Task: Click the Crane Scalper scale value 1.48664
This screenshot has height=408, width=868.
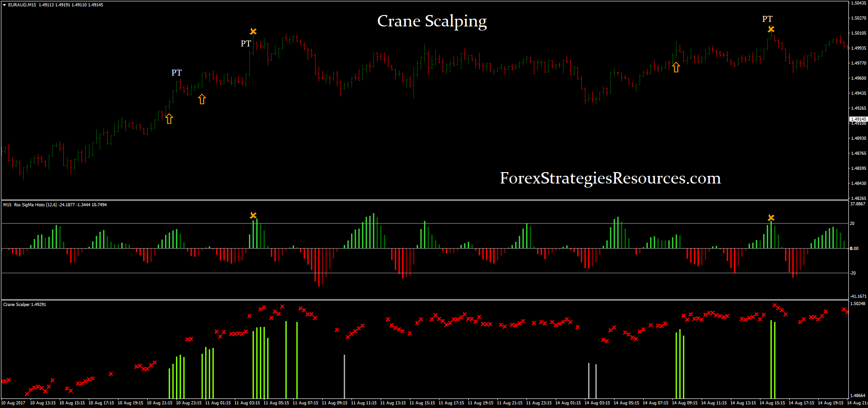Action: (x=858, y=396)
